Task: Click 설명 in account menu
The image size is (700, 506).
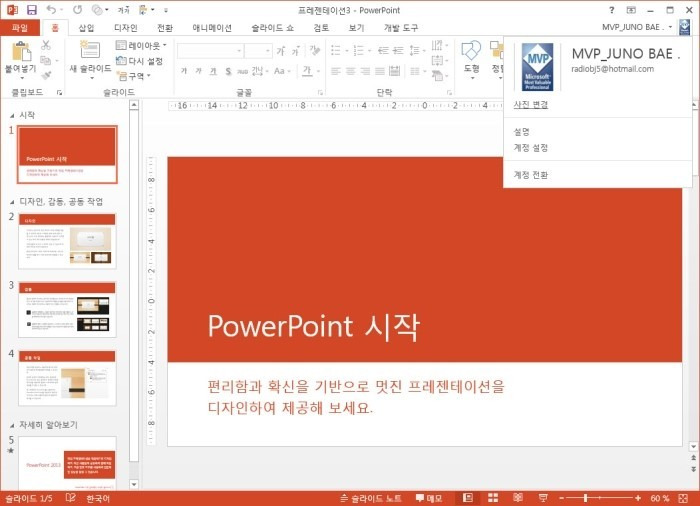Action: click(x=521, y=132)
